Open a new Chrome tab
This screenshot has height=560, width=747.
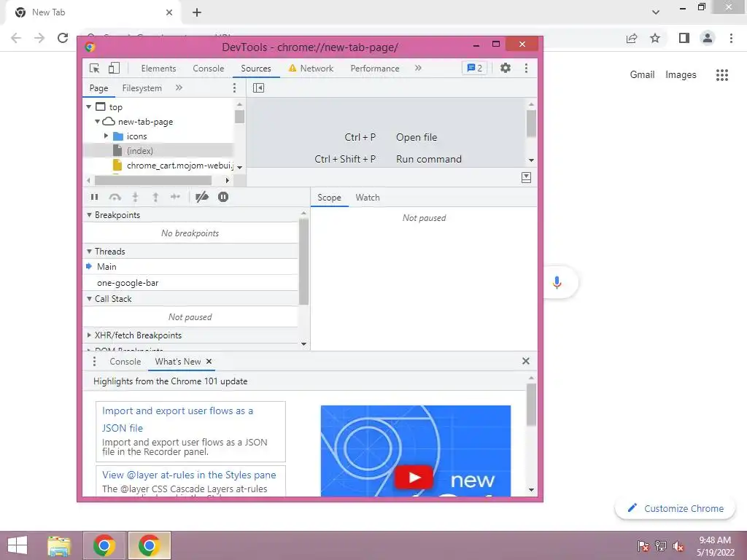tap(197, 13)
